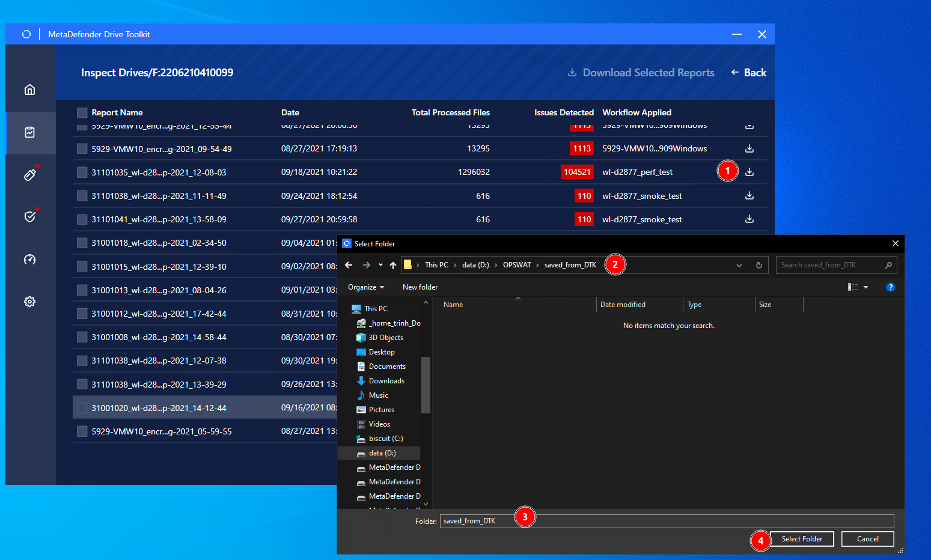Expand address bar previous locations dropdown

(739, 265)
